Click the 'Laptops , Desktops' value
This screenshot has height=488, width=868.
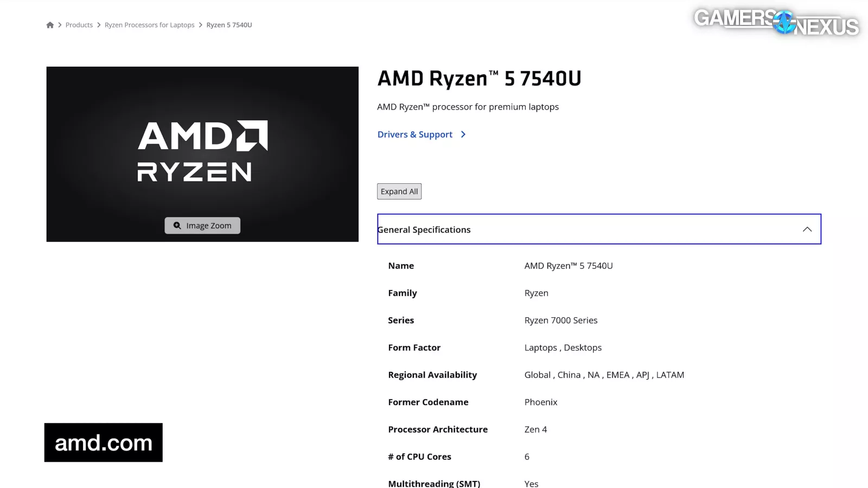pyautogui.click(x=563, y=348)
